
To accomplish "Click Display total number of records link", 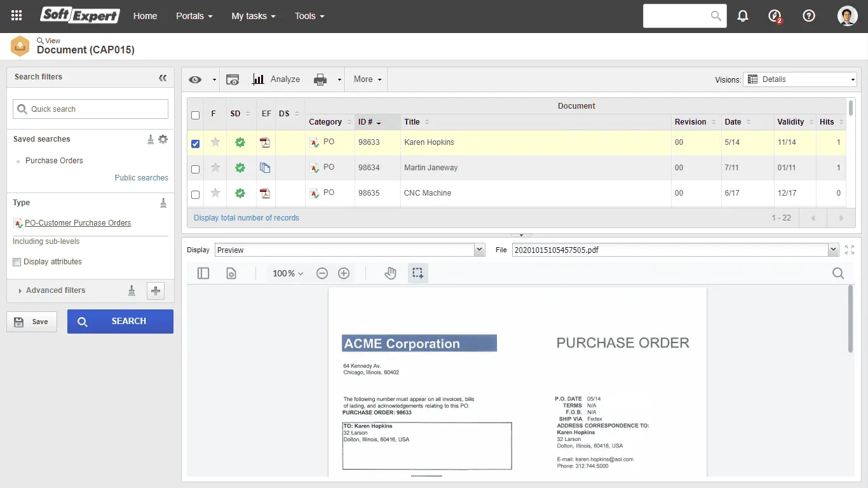I will 246,218.
